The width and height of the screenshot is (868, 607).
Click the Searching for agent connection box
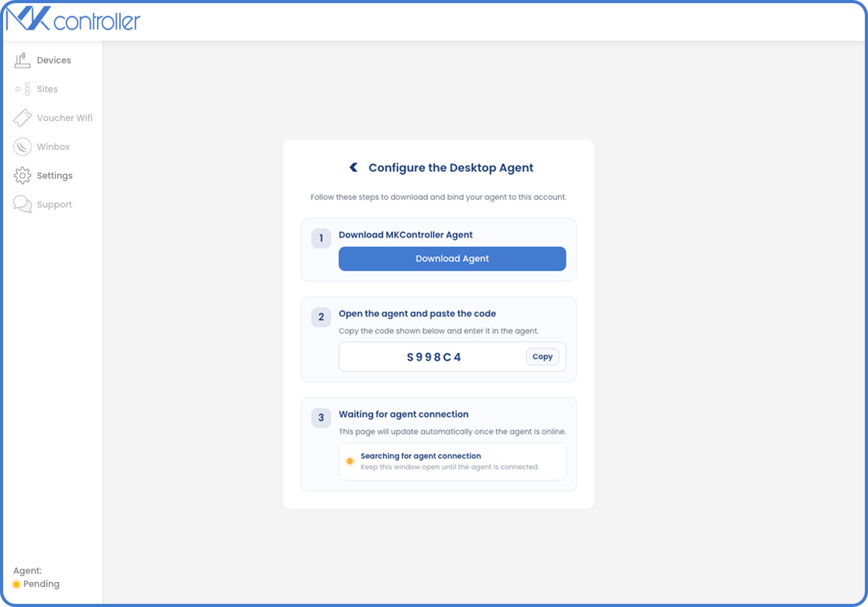452,462
